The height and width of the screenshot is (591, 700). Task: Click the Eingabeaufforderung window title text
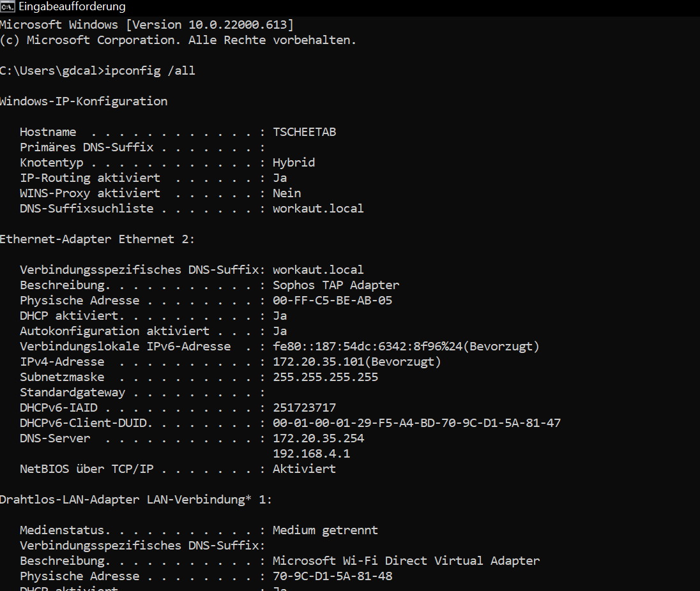click(x=72, y=7)
